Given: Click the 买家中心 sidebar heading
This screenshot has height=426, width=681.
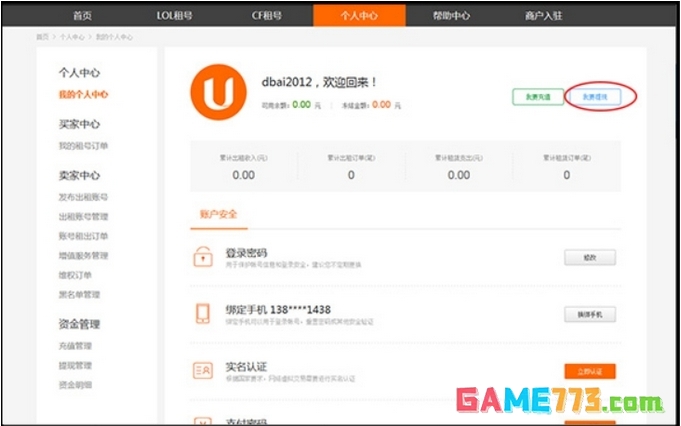Looking at the screenshot, I should [79, 124].
